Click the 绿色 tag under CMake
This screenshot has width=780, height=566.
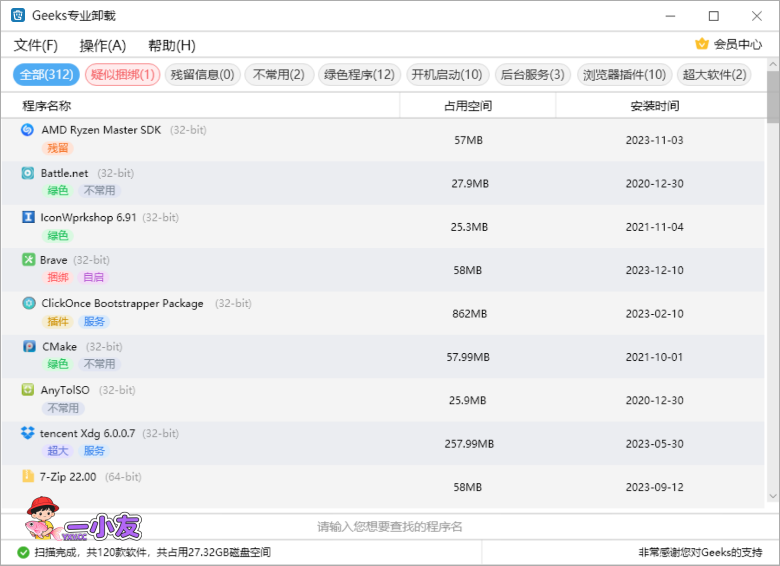[58, 364]
